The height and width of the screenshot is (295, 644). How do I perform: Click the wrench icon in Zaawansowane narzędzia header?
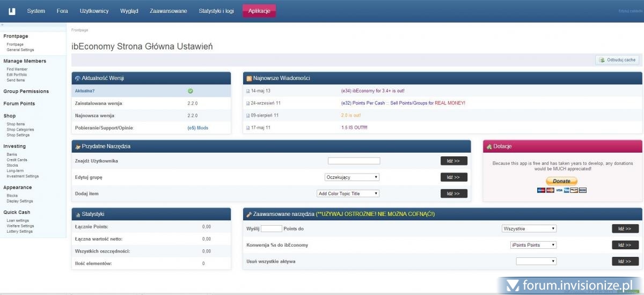click(x=249, y=214)
